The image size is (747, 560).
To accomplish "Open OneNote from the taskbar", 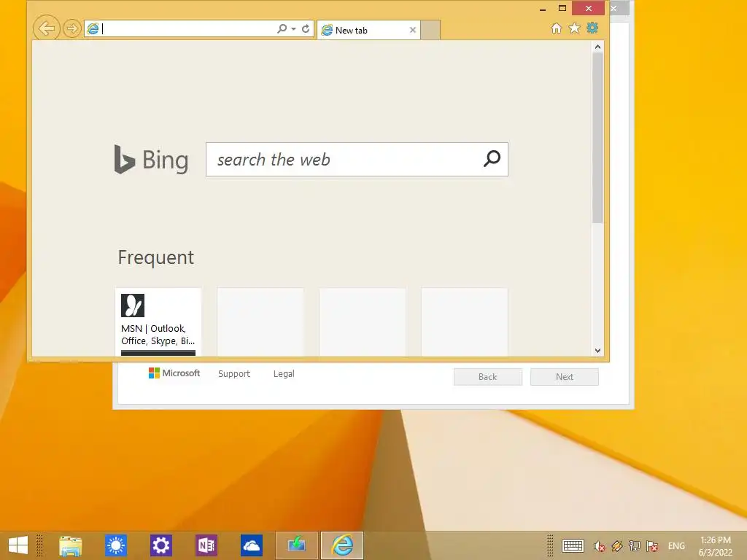I will click(206, 545).
